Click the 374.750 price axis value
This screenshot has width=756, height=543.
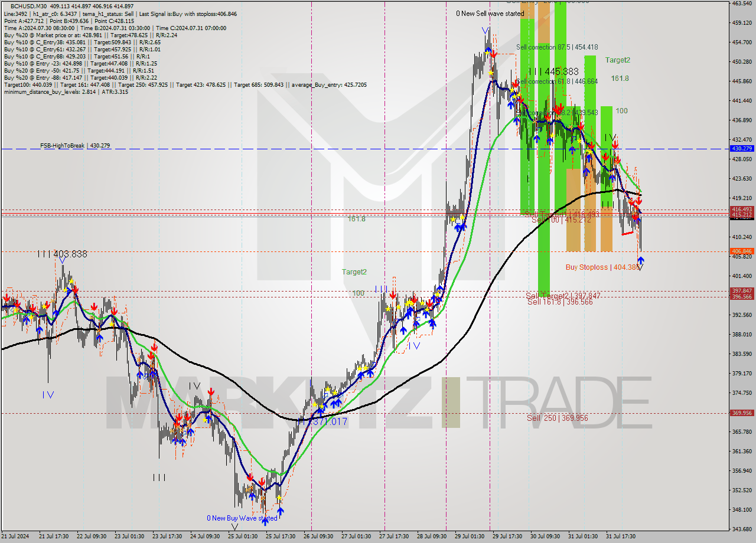[742, 393]
